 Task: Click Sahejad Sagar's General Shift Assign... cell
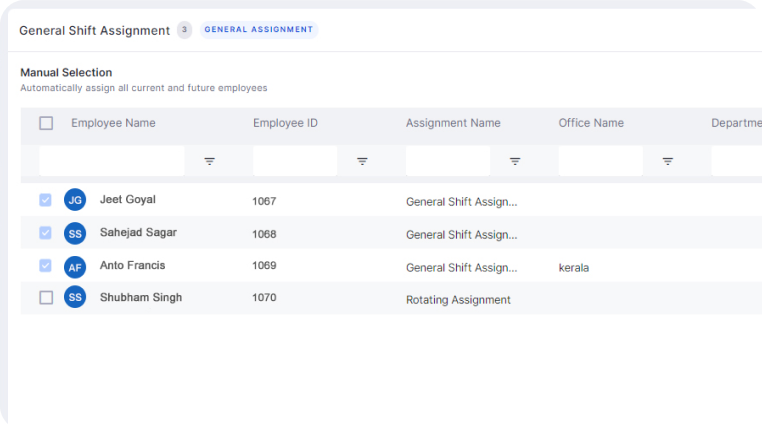point(462,235)
